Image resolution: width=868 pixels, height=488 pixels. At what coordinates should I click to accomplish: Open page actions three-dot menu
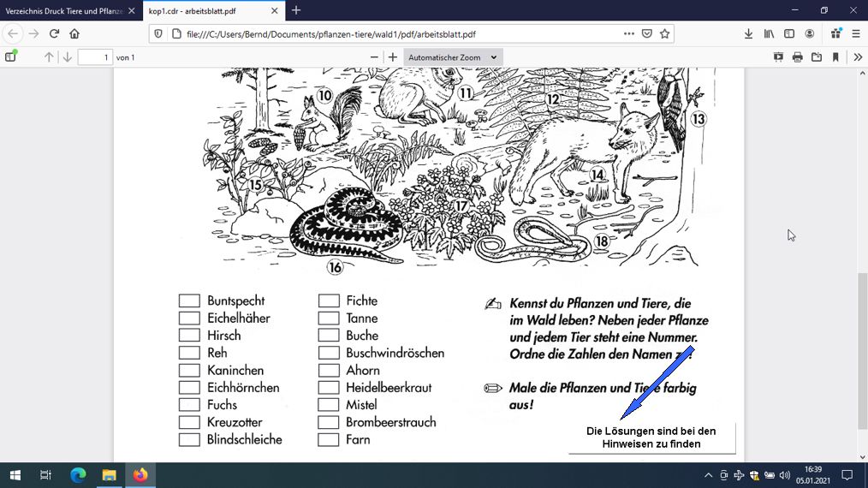click(x=629, y=33)
